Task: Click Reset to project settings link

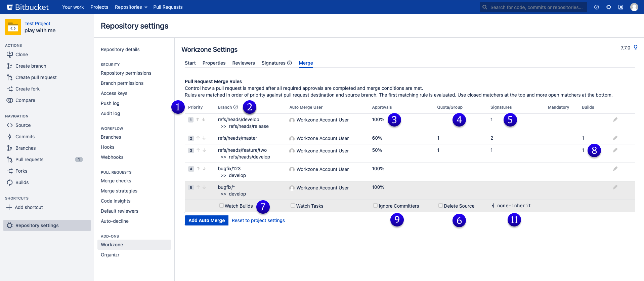Action: click(x=258, y=220)
